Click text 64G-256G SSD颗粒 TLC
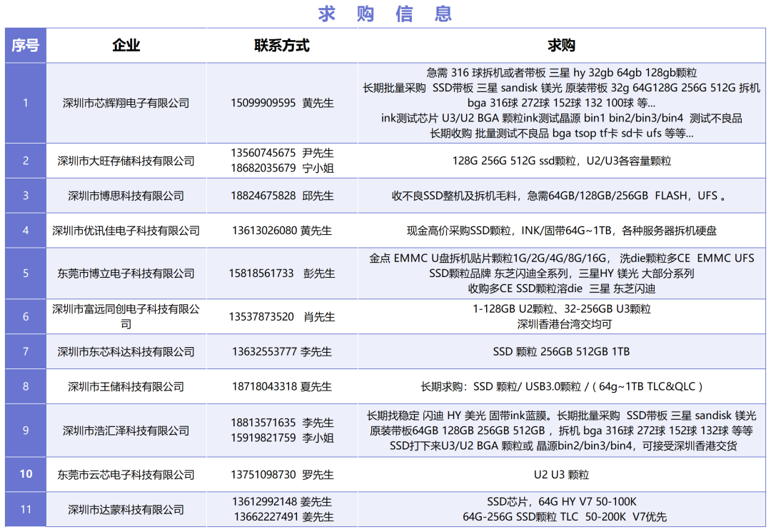The image size is (771, 532). (x=520, y=517)
